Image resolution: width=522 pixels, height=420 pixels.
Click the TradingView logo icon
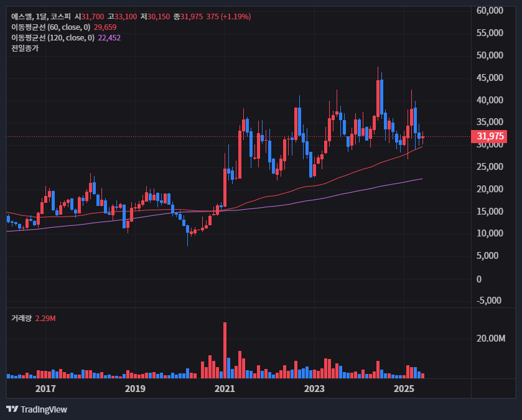click(12, 409)
